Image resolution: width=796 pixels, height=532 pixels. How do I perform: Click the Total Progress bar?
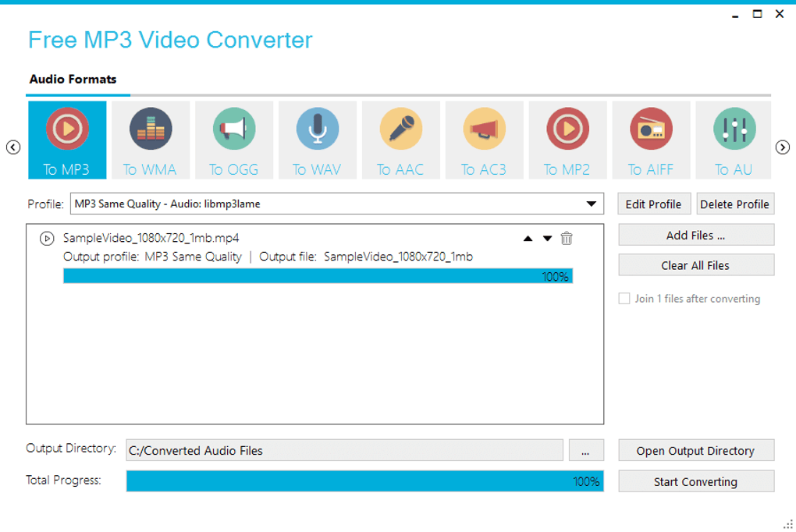click(x=365, y=481)
